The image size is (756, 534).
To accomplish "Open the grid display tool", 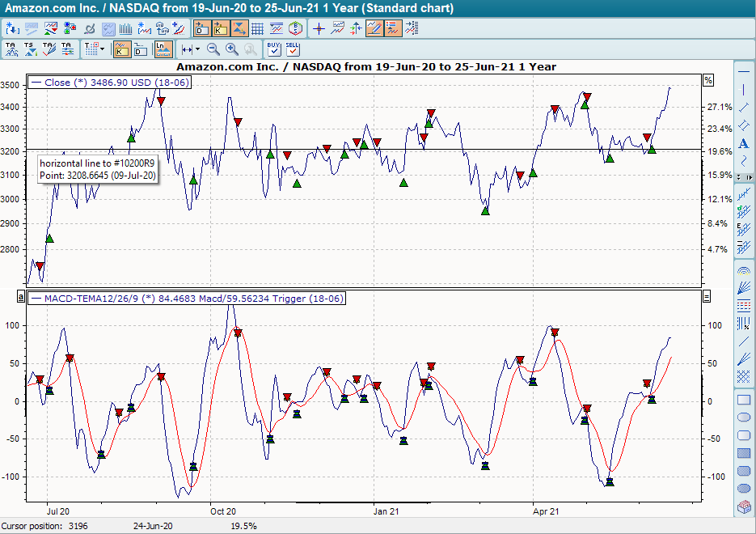I will [258, 29].
